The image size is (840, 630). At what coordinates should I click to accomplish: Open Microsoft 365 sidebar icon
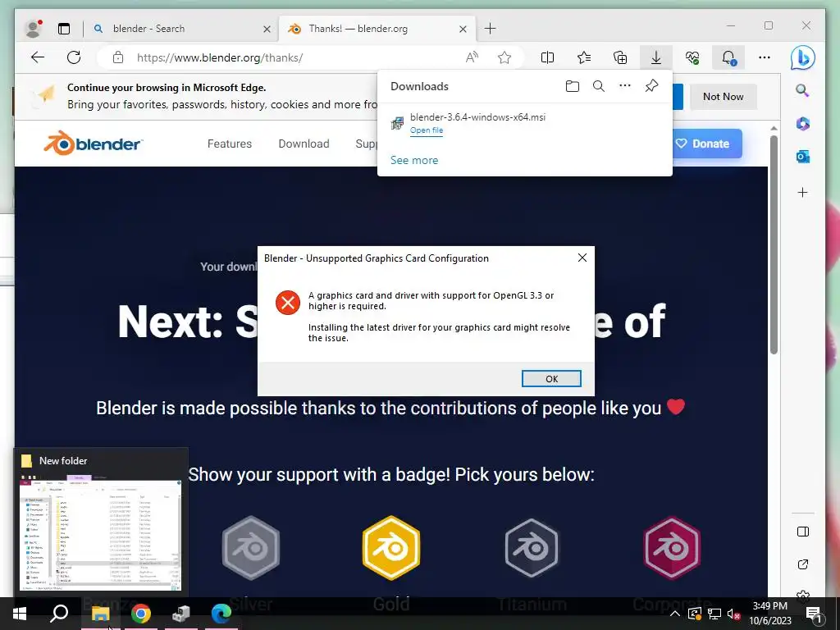click(x=802, y=124)
